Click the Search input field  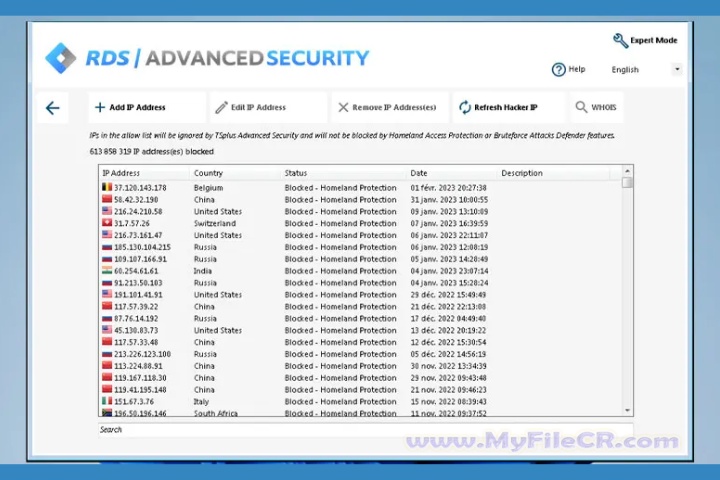[366, 430]
